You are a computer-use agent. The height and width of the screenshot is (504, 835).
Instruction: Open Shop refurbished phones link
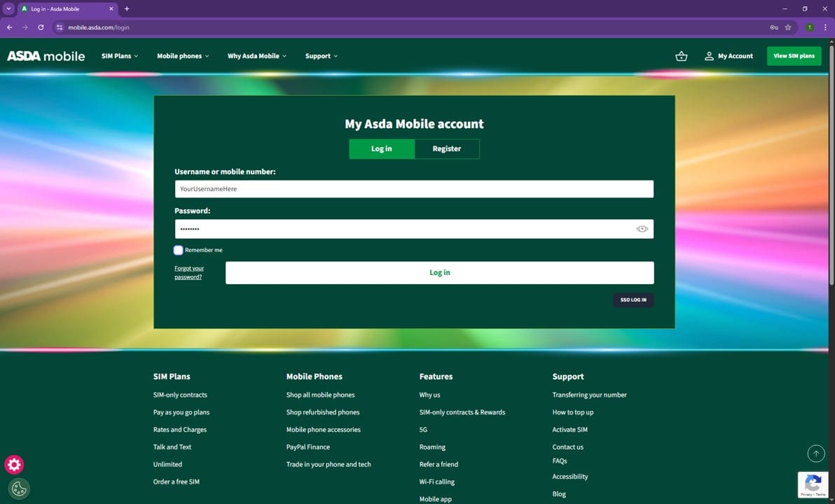tap(323, 412)
